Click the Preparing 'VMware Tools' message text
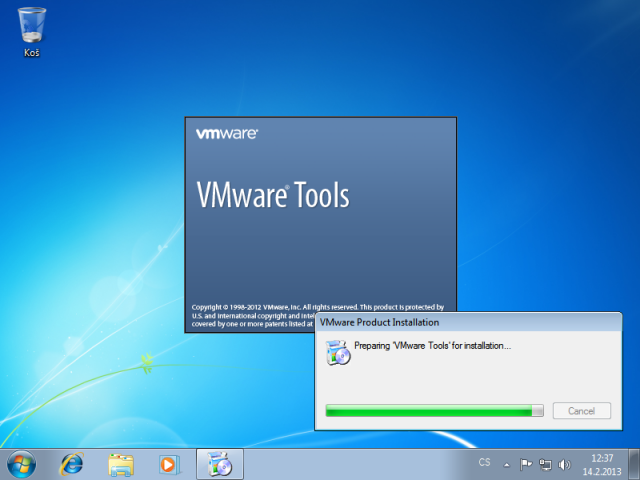Screen dimensions: 640x480 (432, 346)
